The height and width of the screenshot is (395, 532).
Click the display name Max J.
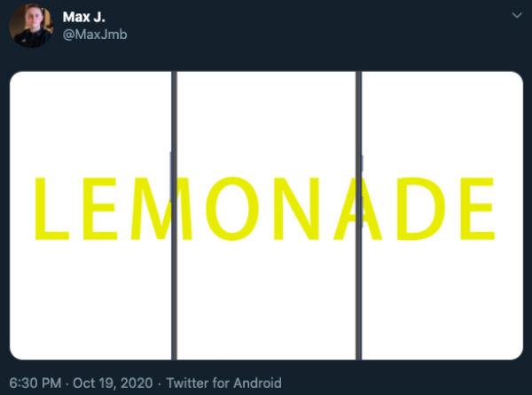click(84, 17)
